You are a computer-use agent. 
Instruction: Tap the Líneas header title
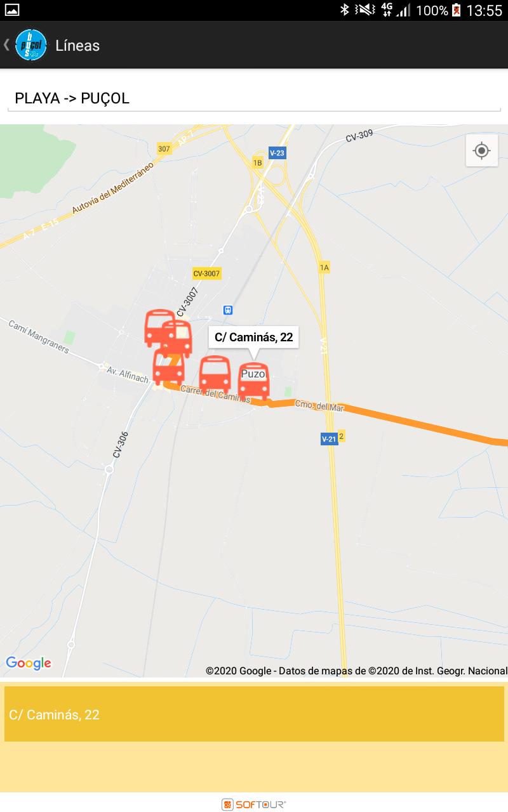(x=77, y=46)
